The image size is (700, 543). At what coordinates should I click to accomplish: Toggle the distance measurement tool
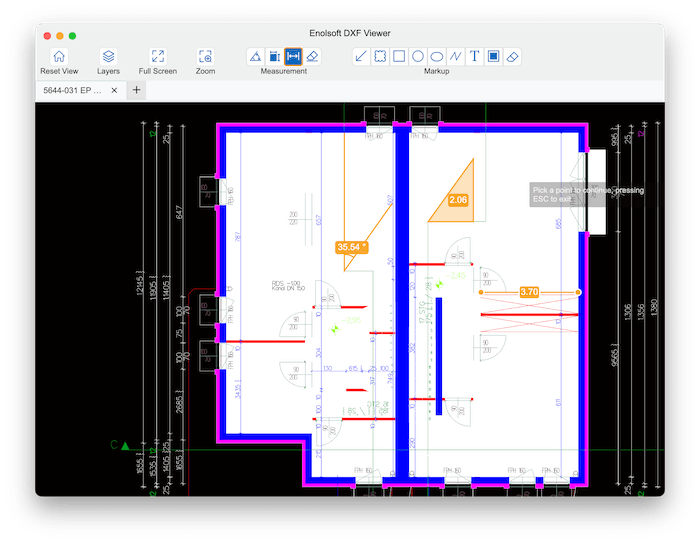[294, 56]
